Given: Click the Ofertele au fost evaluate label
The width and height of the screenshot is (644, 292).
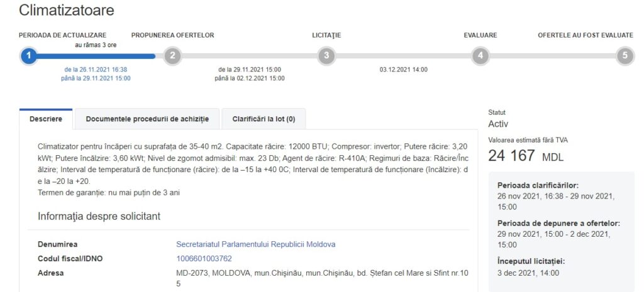Looking at the screenshot, I should pos(585,35).
